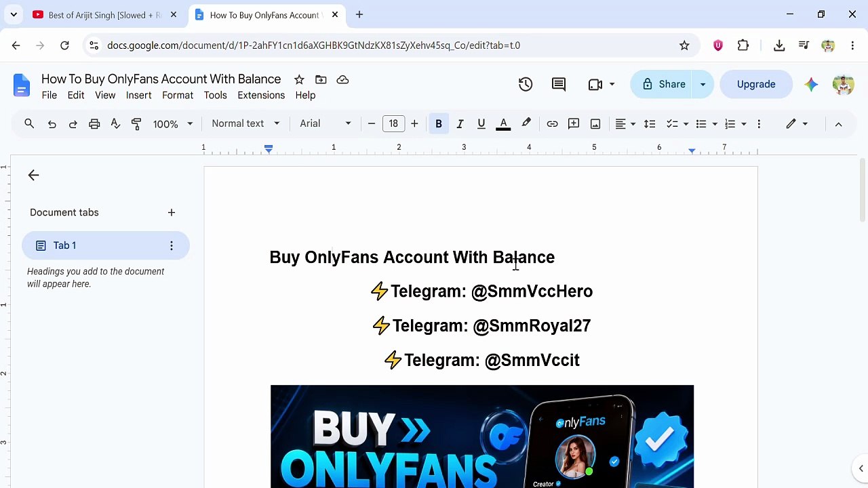
Task: Open the File menu
Action: 50,96
